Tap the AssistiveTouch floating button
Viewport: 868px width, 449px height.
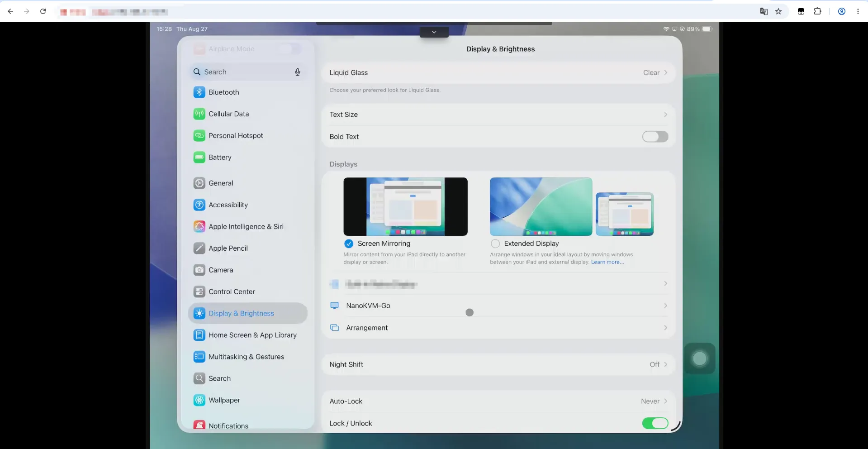(700, 359)
